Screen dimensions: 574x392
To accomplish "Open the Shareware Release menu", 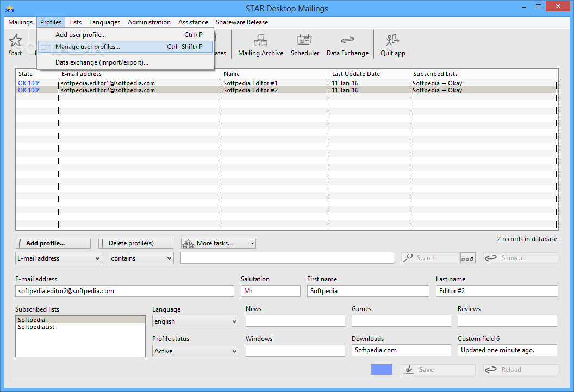I will click(241, 22).
